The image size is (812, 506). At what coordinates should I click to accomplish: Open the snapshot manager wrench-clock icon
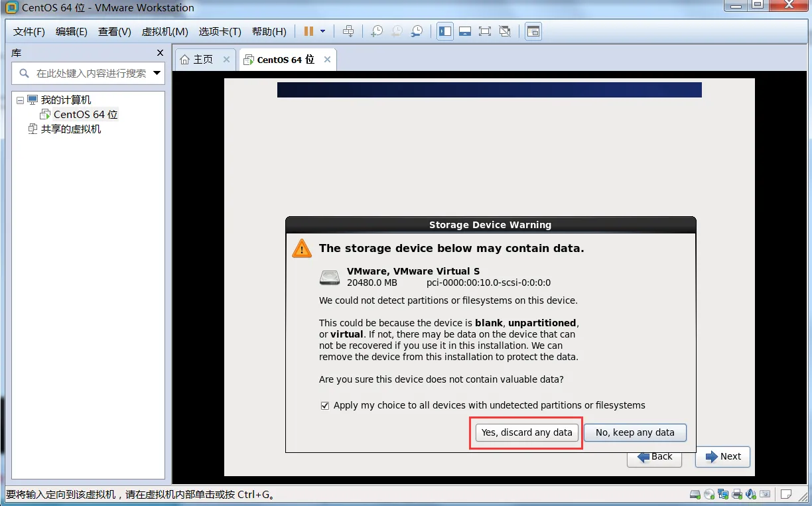click(x=417, y=31)
